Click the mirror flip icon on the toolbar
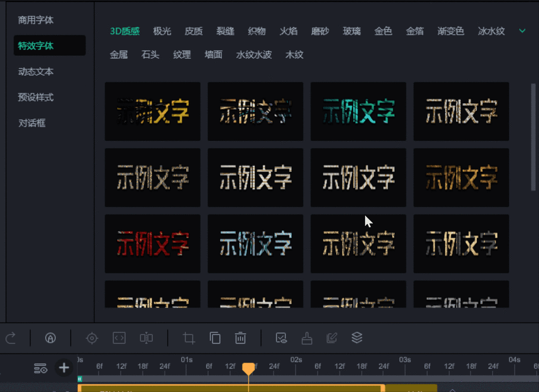The height and width of the screenshot is (392, 539). (146, 338)
